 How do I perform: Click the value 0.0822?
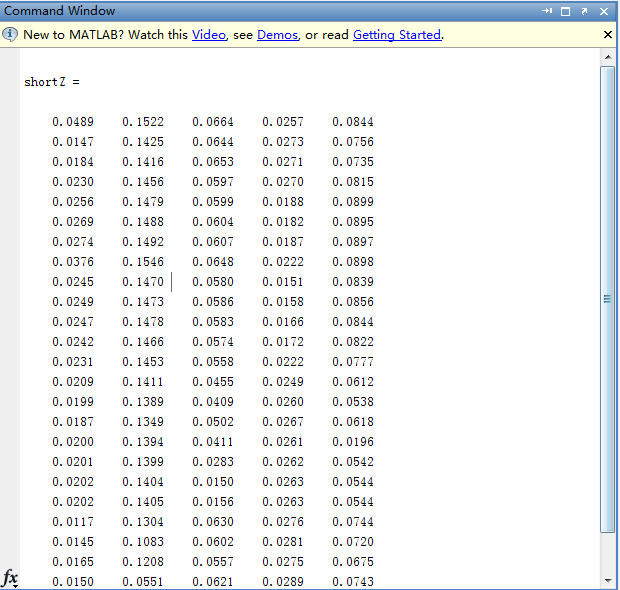[353, 342]
